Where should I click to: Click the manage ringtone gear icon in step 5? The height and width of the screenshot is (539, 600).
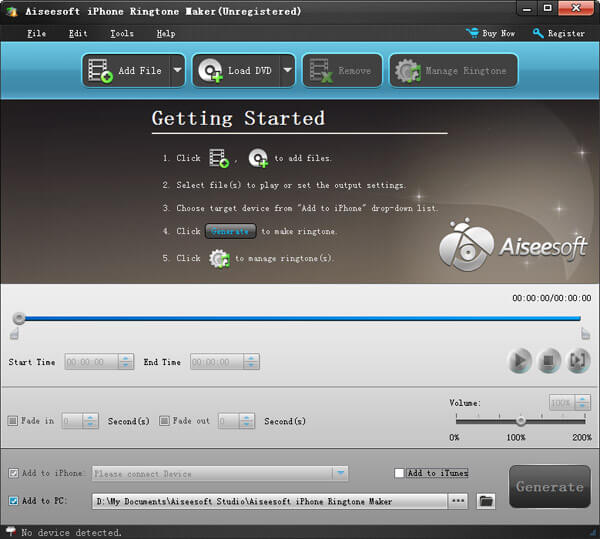pyautogui.click(x=219, y=259)
